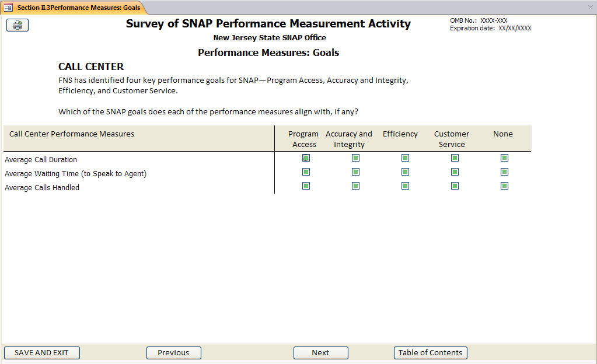Check Program Access for Average Waiting Time
This screenshot has width=597, height=364.
(x=306, y=172)
